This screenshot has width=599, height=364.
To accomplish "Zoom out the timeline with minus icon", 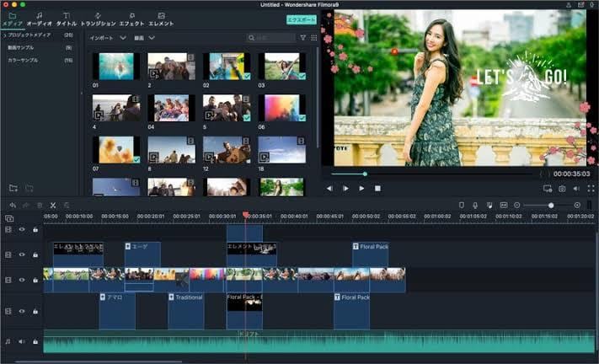I will (517, 205).
